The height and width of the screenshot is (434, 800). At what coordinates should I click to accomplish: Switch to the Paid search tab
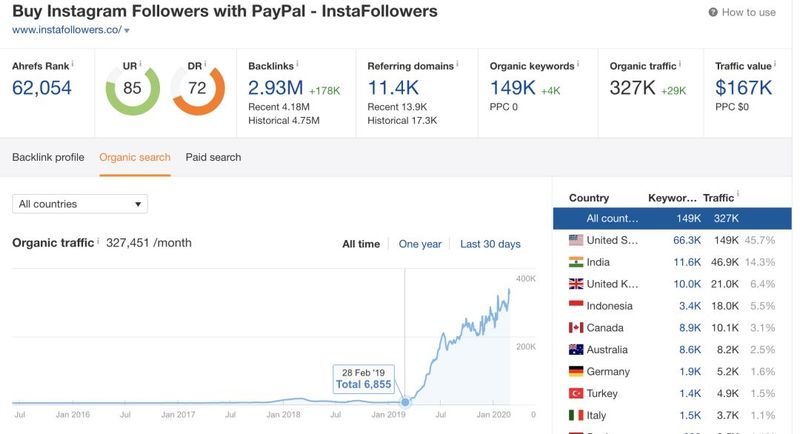(213, 157)
